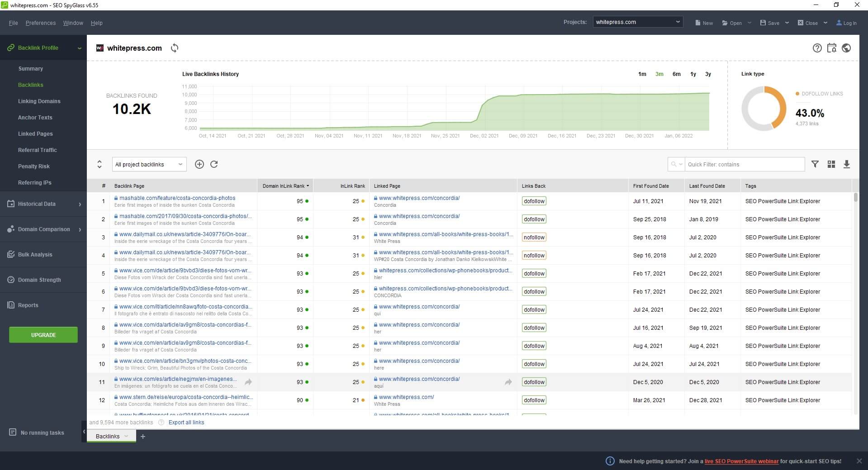Expand the Save button dropdown arrow
Viewport: 868px width, 470px height.
tap(787, 23)
